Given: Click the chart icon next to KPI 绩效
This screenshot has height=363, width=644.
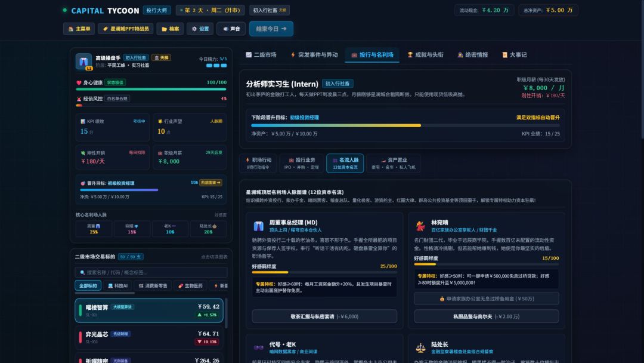Looking at the screenshot, I should pyautogui.click(x=83, y=121).
